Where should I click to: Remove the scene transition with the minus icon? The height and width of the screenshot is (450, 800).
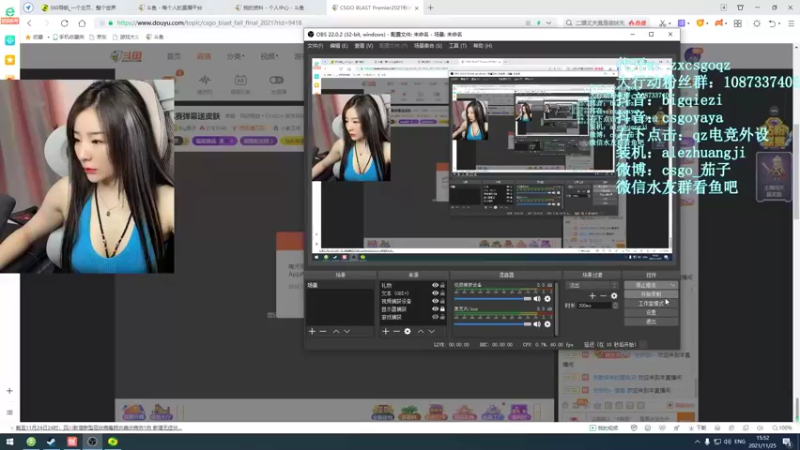tap(604, 295)
